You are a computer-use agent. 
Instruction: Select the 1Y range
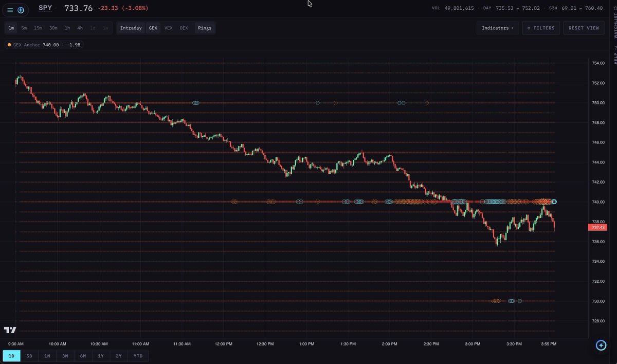click(101, 356)
